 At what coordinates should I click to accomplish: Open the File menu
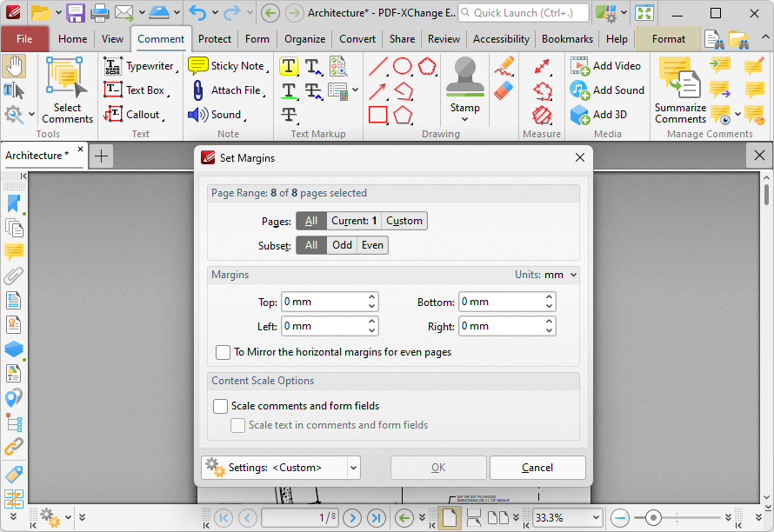coord(24,38)
